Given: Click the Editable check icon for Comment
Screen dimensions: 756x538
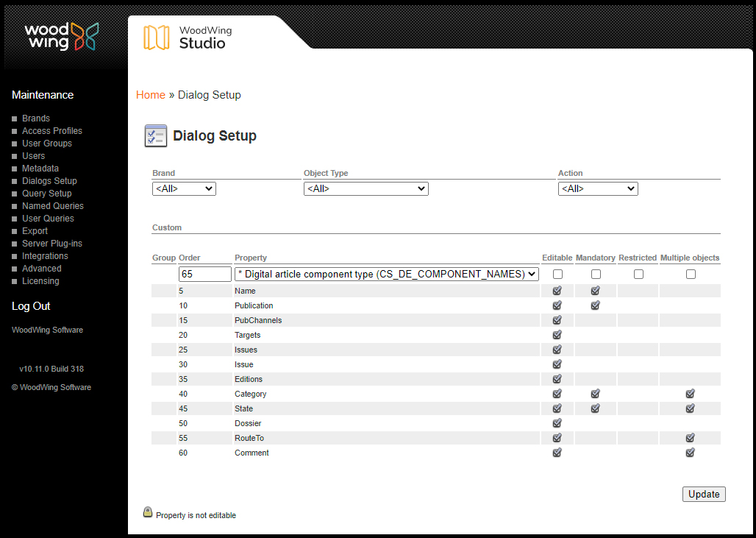Looking at the screenshot, I should [557, 452].
